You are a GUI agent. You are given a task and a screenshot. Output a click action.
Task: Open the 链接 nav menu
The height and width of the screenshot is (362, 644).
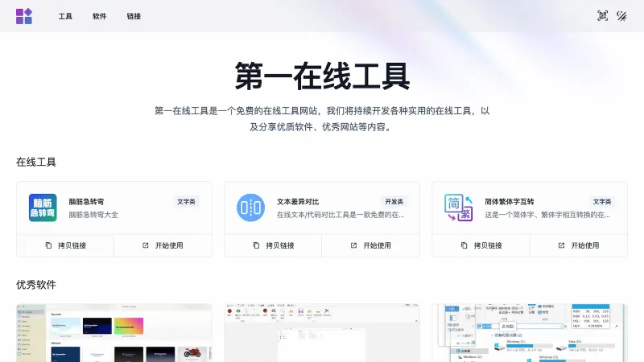click(134, 16)
